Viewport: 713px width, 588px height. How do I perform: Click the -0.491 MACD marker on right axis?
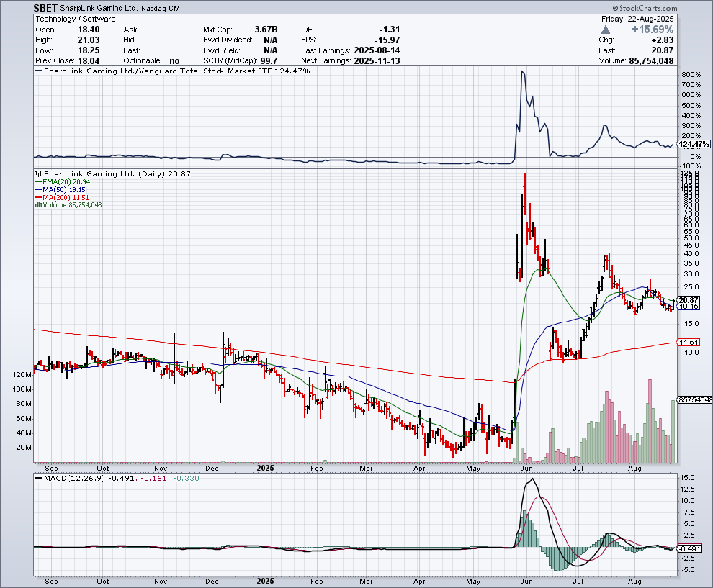point(690,548)
